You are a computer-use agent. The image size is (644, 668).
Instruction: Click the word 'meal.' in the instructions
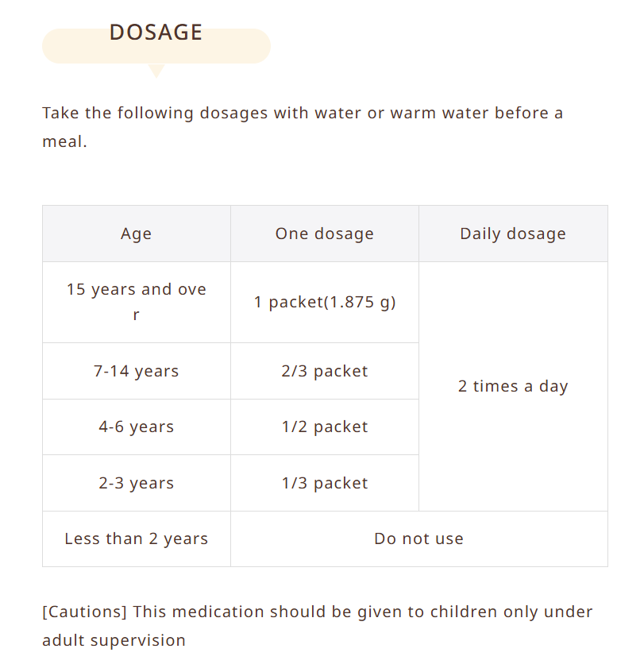[x=64, y=143]
